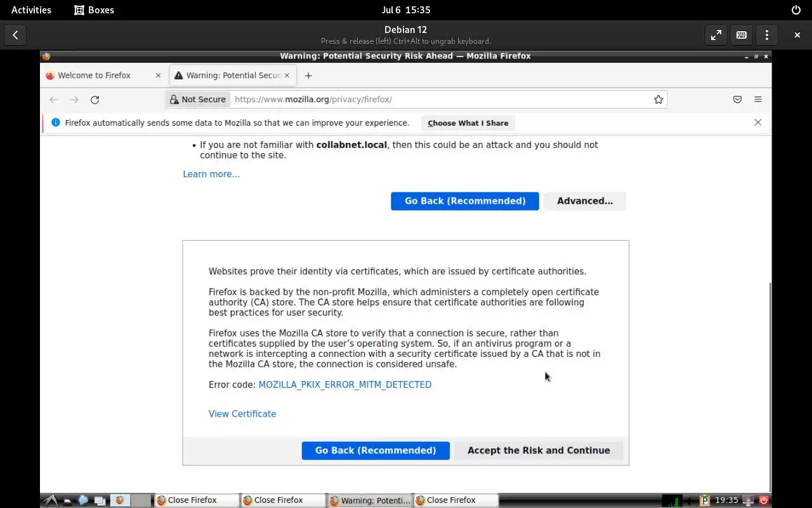
Task: Click Choose What I Share button
Action: [x=468, y=123]
